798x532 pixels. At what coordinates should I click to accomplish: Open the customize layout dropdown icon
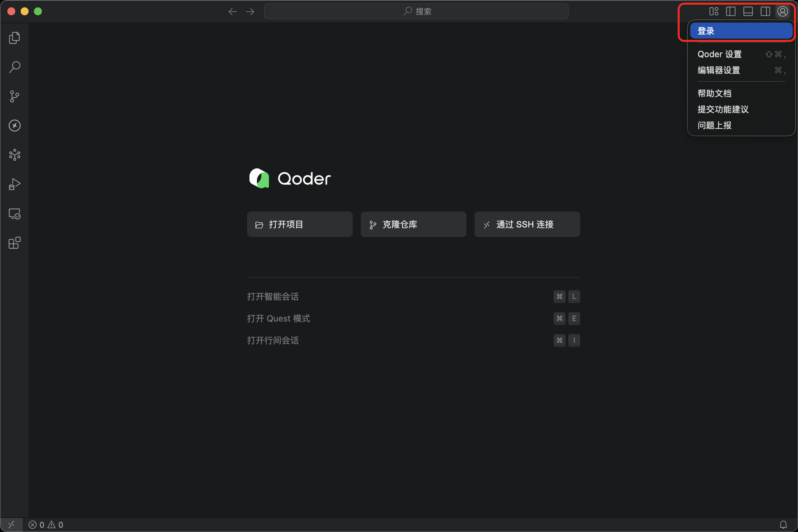click(714, 12)
